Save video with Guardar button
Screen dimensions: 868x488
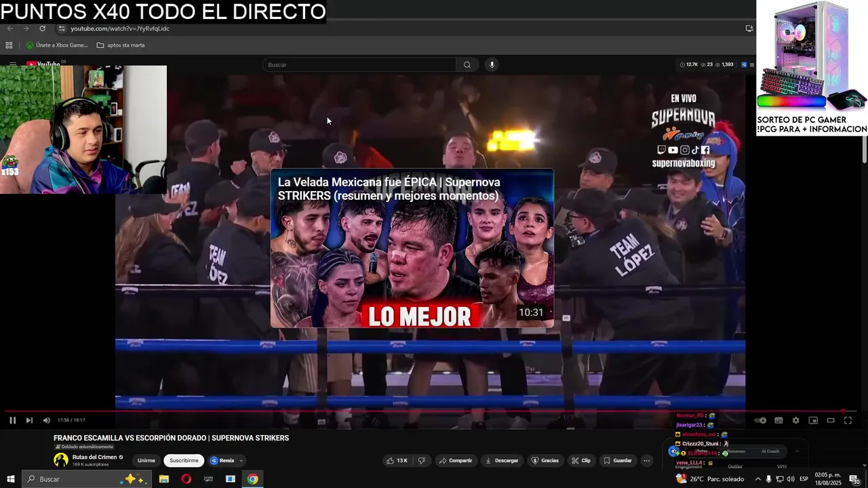[618, 460]
